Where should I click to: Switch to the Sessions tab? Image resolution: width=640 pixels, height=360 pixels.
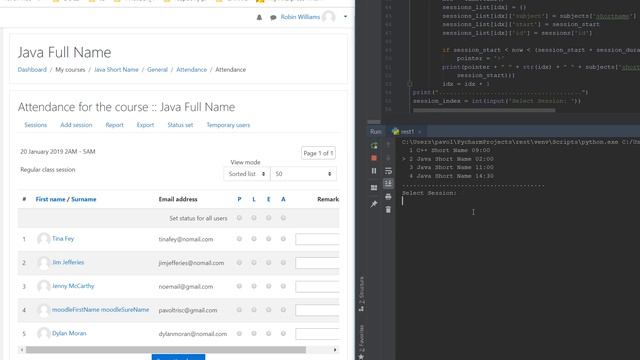coord(36,125)
